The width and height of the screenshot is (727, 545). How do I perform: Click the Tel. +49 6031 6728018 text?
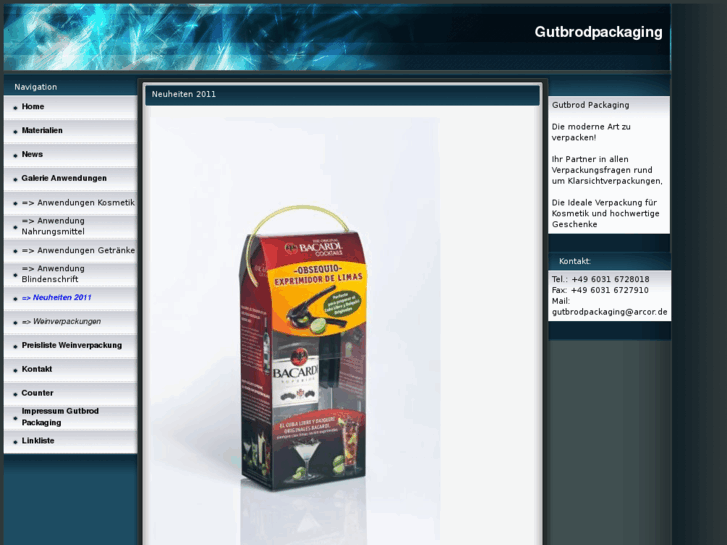coord(600,279)
